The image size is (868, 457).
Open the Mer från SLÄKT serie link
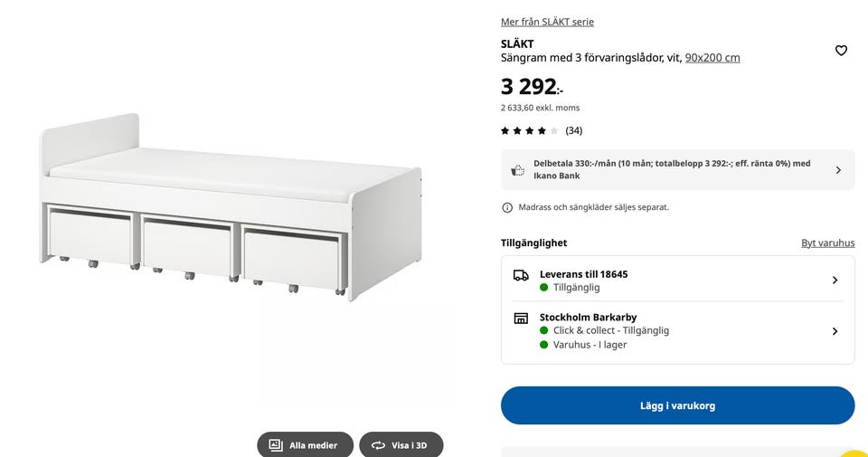[547, 22]
